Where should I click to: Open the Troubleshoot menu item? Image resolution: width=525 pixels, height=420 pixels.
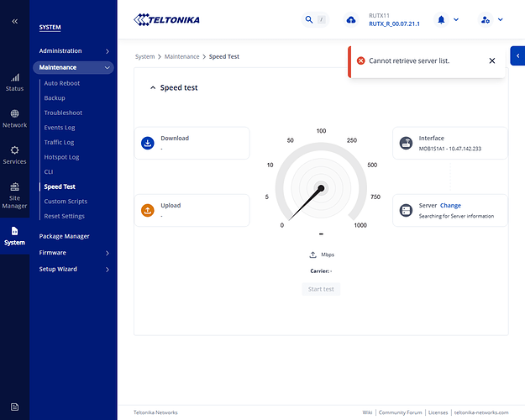[63, 113]
